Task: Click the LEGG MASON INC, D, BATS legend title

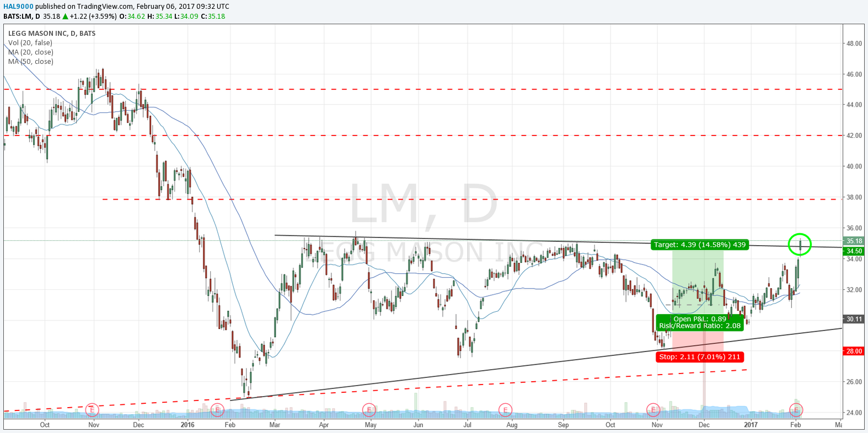Action: (x=52, y=34)
